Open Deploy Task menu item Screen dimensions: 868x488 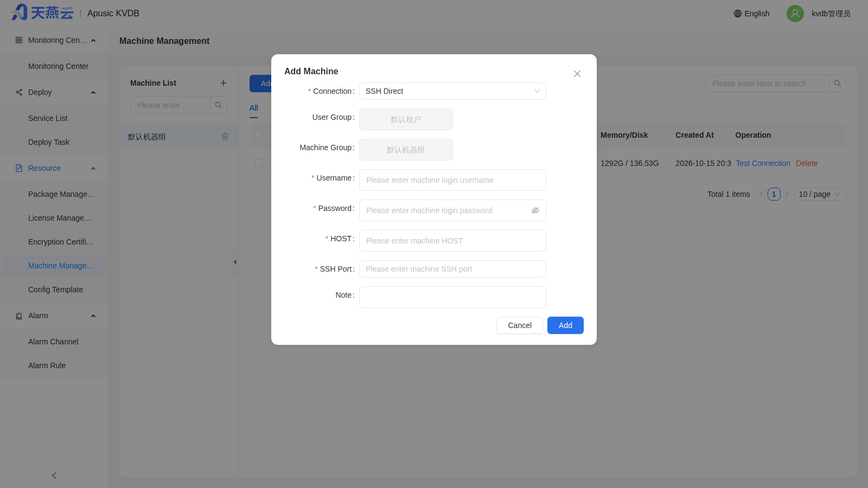pyautogui.click(x=54, y=142)
